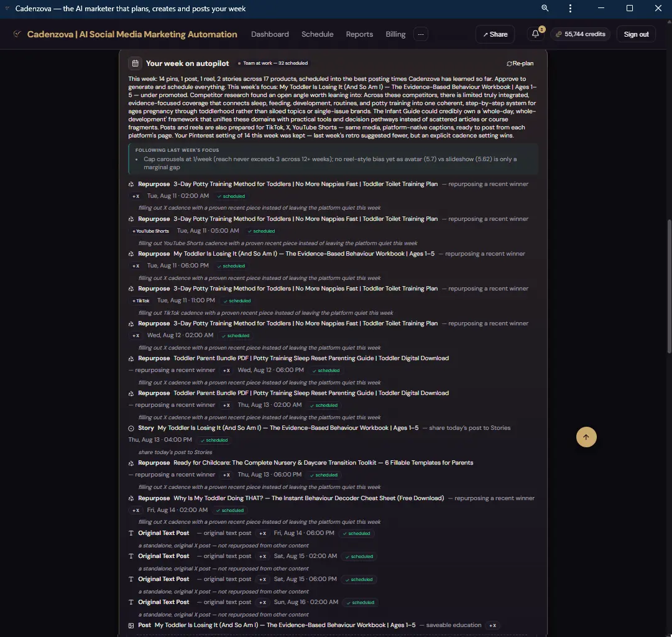Image resolution: width=672 pixels, height=637 pixels.
Task: Click the repurpose icon on Ready for Childcare row
Action: pyautogui.click(x=131, y=463)
